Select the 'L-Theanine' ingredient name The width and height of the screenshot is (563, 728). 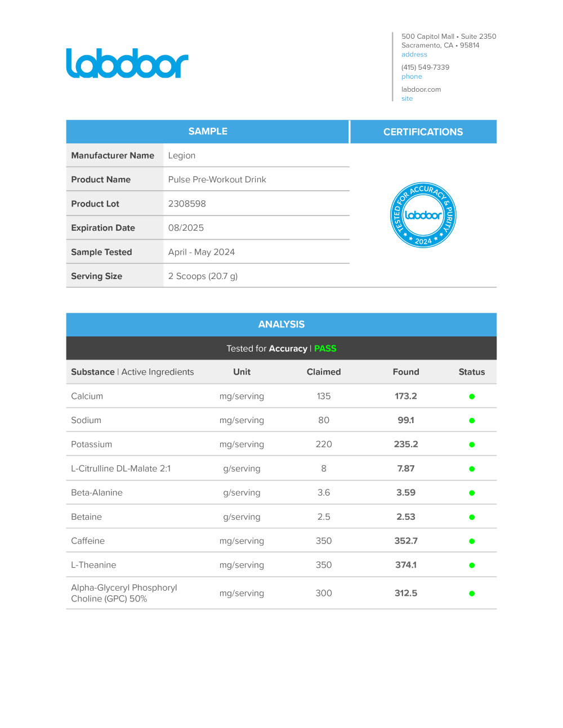tap(93, 565)
